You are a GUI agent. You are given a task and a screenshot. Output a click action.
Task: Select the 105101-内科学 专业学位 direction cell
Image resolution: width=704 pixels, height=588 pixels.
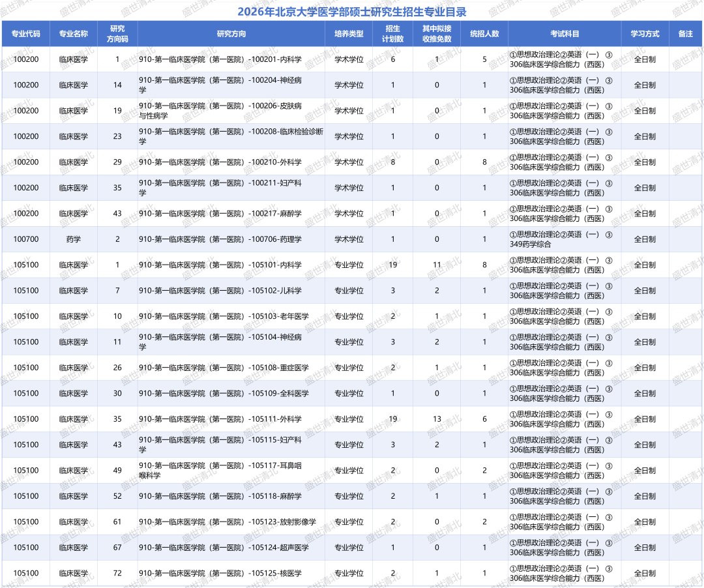(x=231, y=265)
